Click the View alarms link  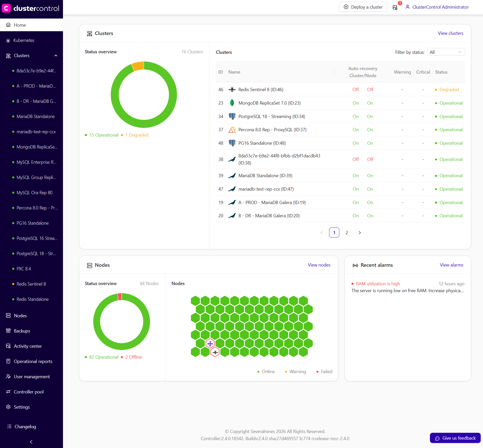point(452,265)
